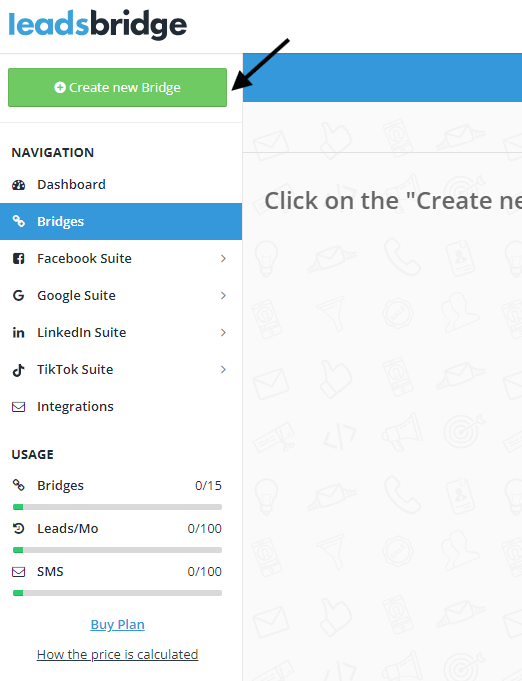522x681 pixels.
Task: Expand the TikTok Suite chevron
Action: 223,370
